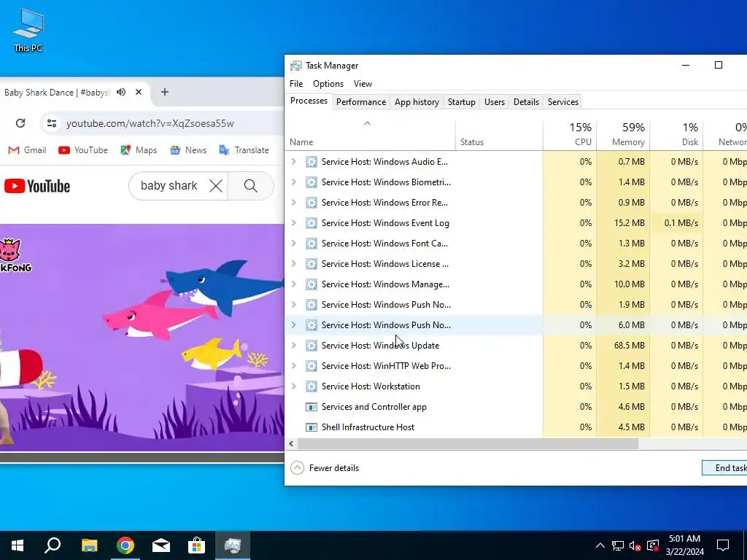The width and height of the screenshot is (747, 560).
Task: Sort processes by Memory column
Action: pyautogui.click(x=623, y=135)
